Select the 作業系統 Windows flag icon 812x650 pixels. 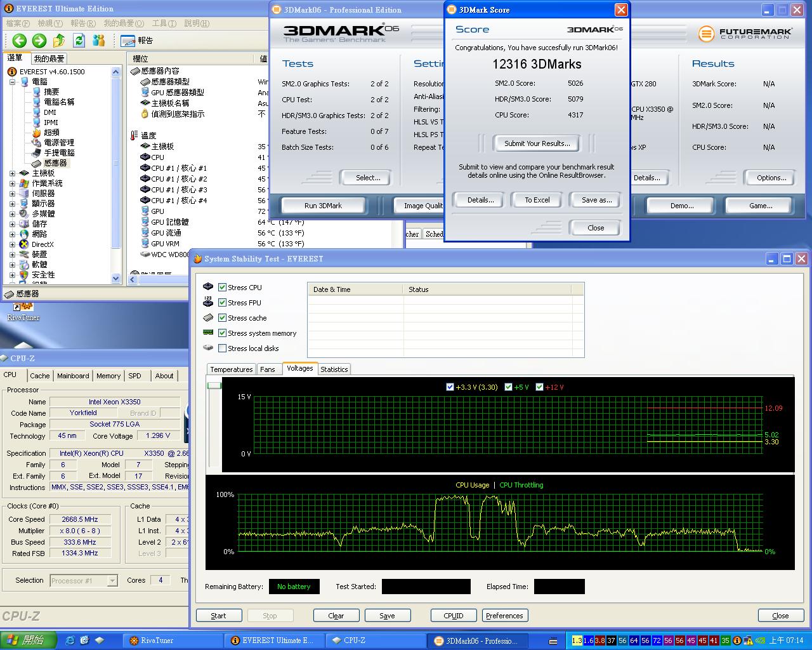pos(24,183)
